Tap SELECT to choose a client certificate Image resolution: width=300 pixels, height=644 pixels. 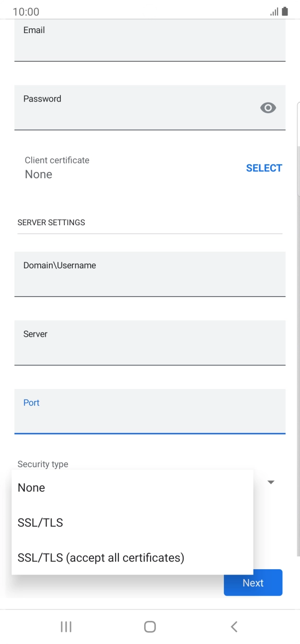(264, 168)
